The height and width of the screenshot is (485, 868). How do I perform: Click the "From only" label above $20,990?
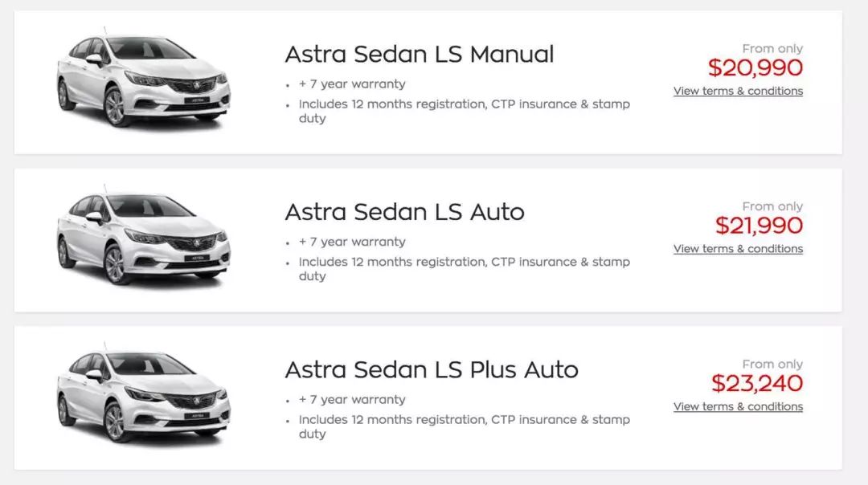click(772, 49)
